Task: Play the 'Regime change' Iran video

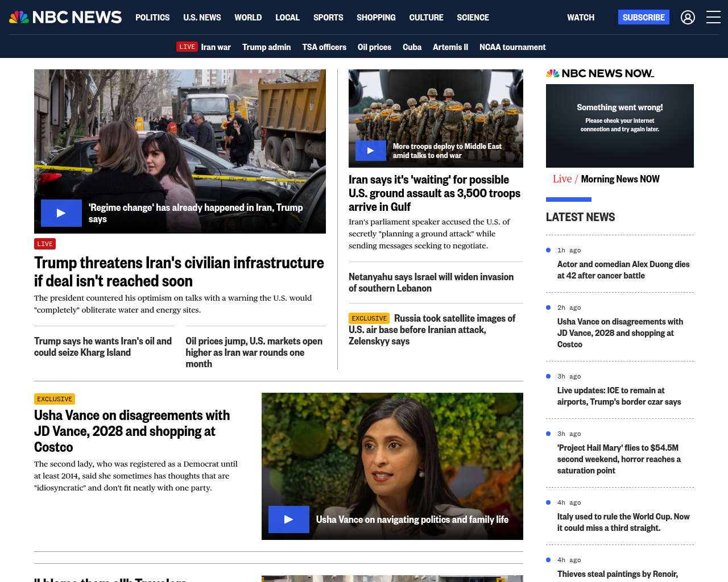Action: (61, 213)
